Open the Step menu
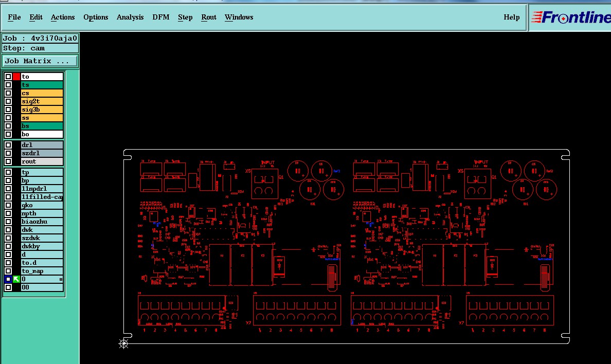The image size is (611, 364). click(x=185, y=17)
